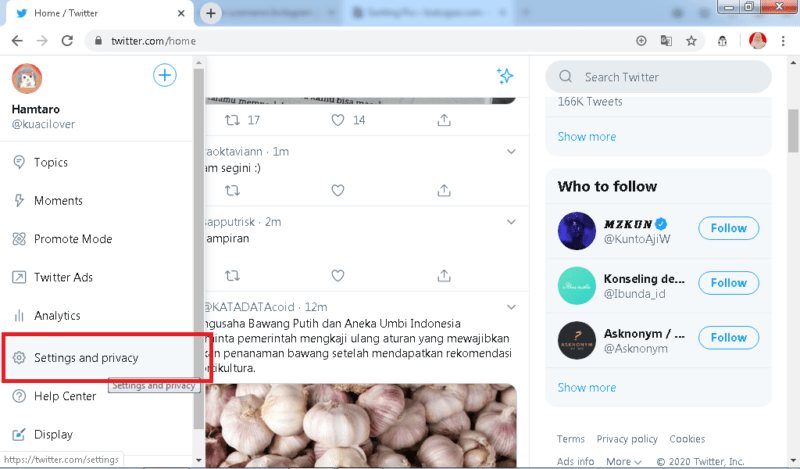Open Settings and privacy
The width and height of the screenshot is (800, 469).
[98, 358]
